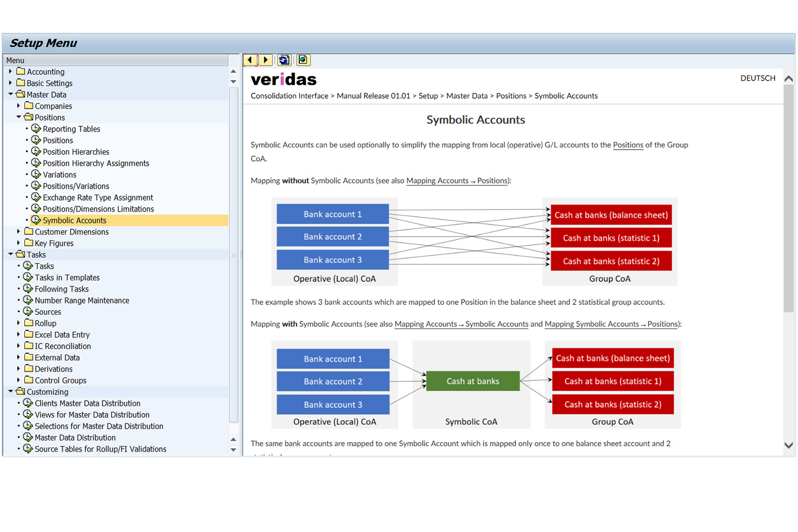The image size is (798, 532).
Task: Follow the Positions link in first paragraph
Action: pyautogui.click(x=628, y=145)
